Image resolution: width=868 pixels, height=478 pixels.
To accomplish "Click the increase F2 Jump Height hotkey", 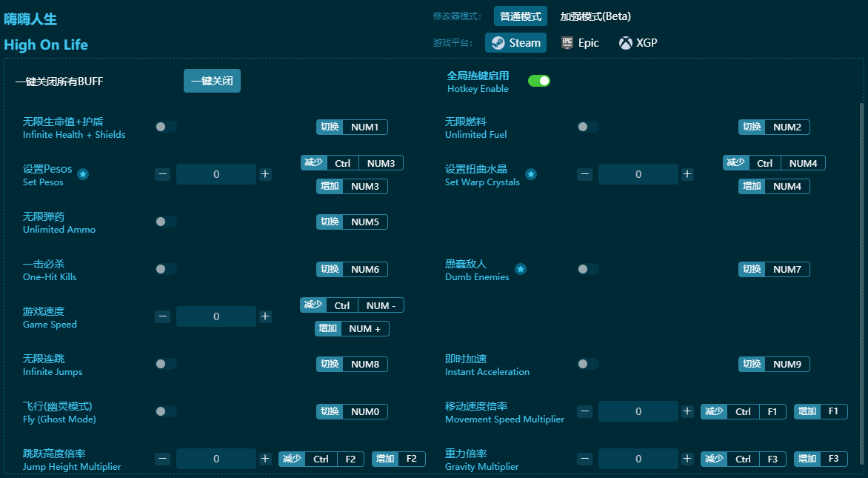I will 398,459.
